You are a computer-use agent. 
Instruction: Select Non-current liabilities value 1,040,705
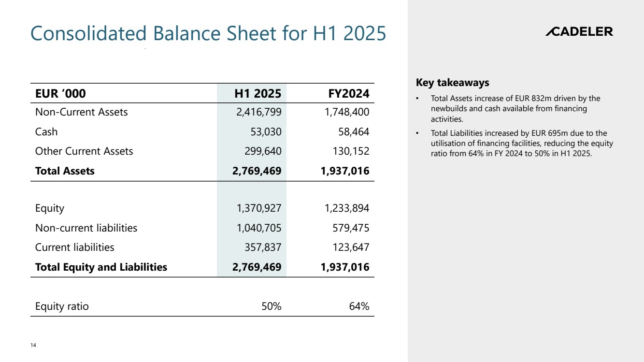(258, 228)
